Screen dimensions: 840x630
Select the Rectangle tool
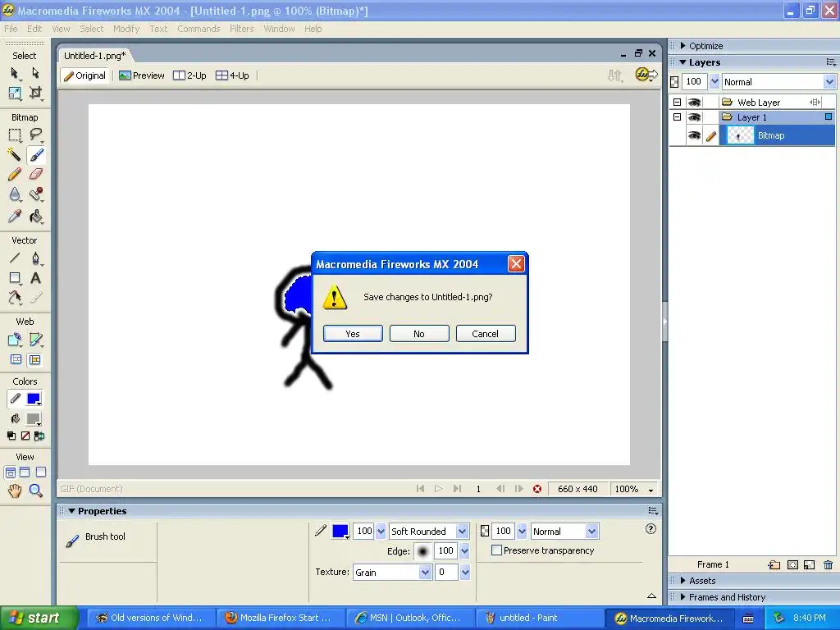coord(15,278)
